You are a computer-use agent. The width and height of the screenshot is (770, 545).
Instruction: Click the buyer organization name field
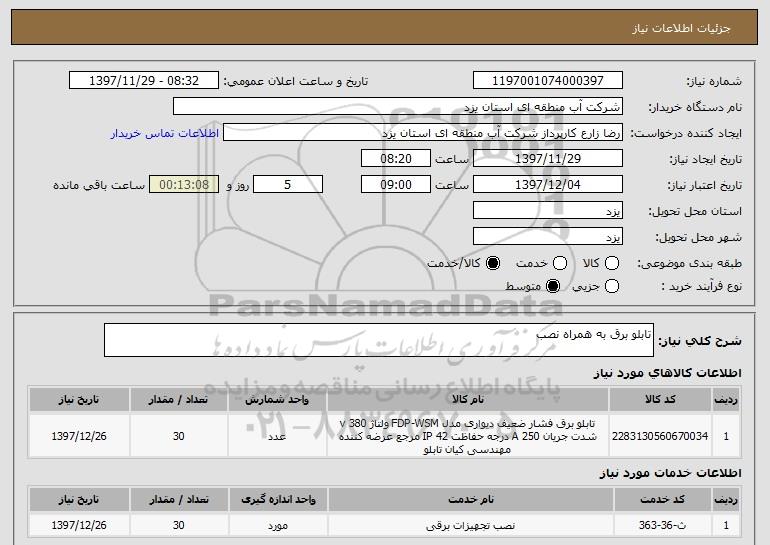pyautogui.click(x=398, y=107)
